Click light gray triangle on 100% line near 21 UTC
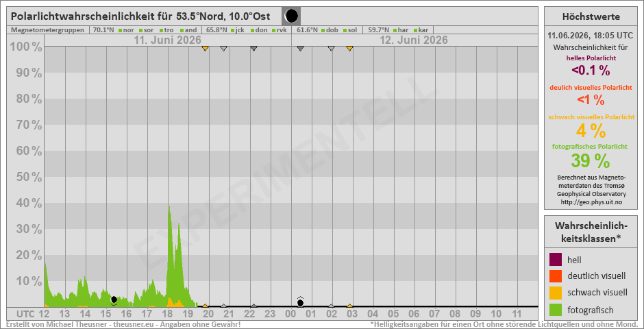Screen dimensions: 644x329 pos(223,49)
